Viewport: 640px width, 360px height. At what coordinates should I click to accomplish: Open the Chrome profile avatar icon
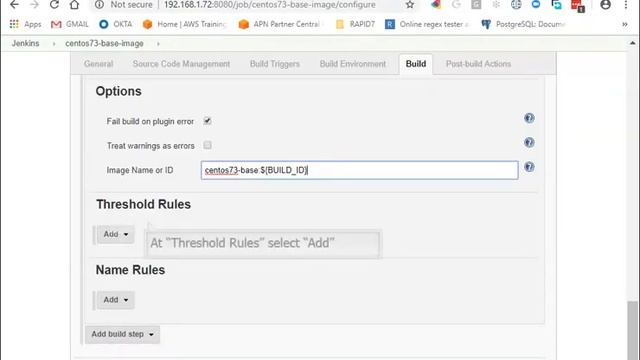606,5
